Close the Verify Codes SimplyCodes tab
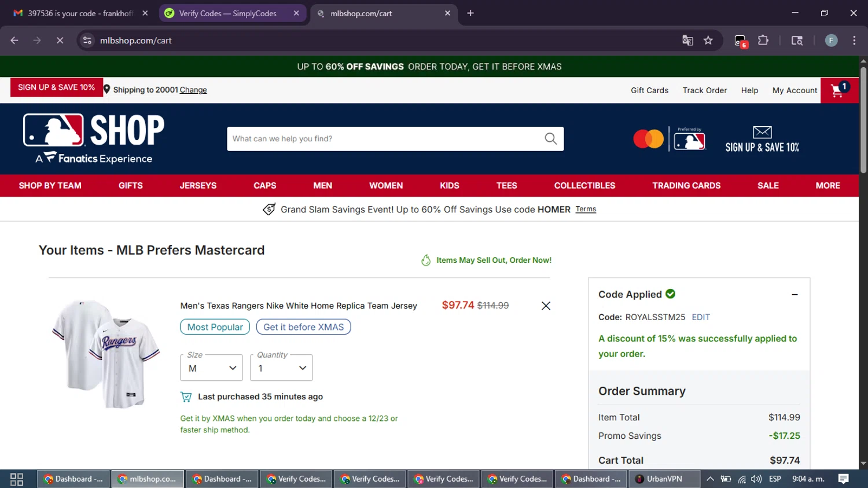The height and width of the screenshot is (488, 868). pos(296,13)
